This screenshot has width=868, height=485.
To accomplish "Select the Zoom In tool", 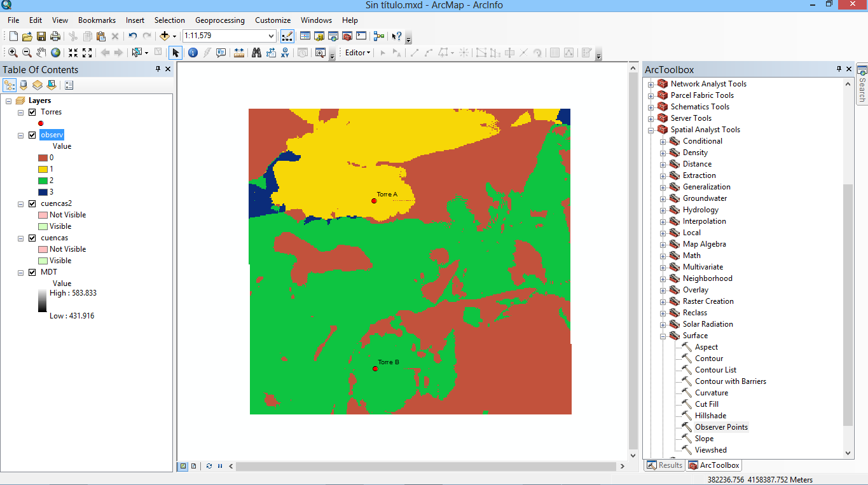I will (13, 53).
